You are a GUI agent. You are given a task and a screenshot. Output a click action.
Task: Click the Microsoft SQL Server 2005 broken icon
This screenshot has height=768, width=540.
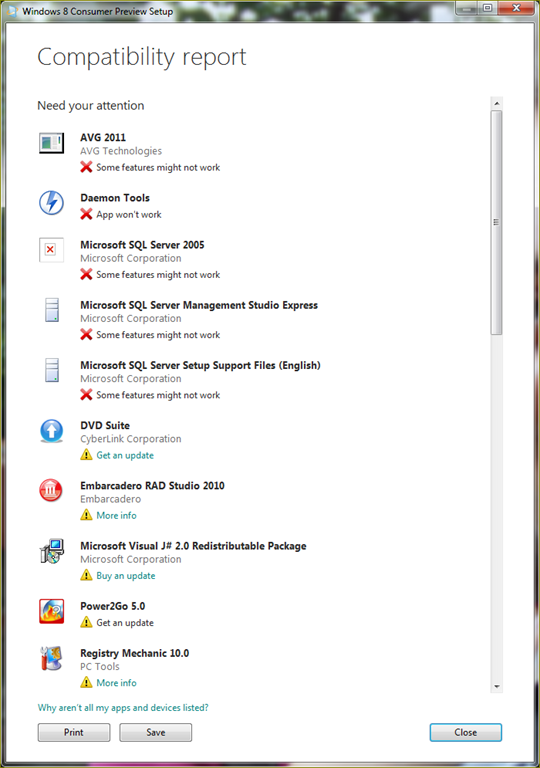coord(51,250)
